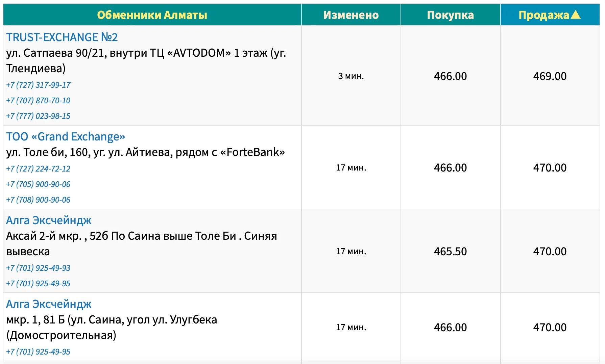Click the 465.50 purchase rate cell
Viewport: 605px width, 364px height.
tap(450, 251)
